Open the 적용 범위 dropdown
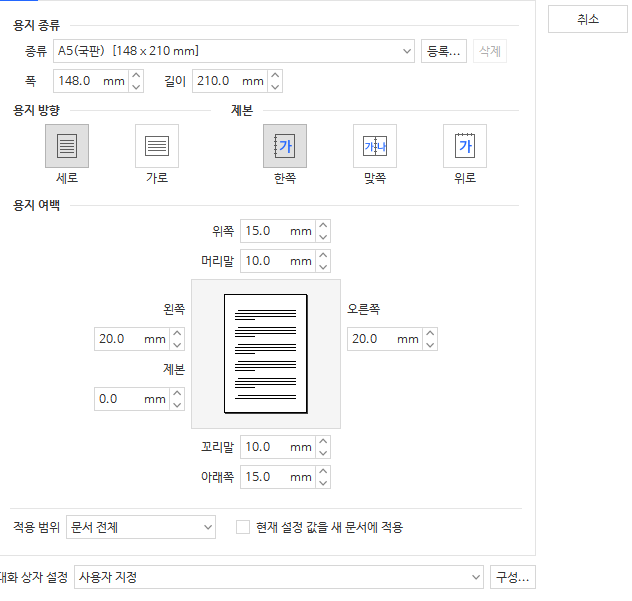This screenshot has height=601, width=632. (x=141, y=527)
